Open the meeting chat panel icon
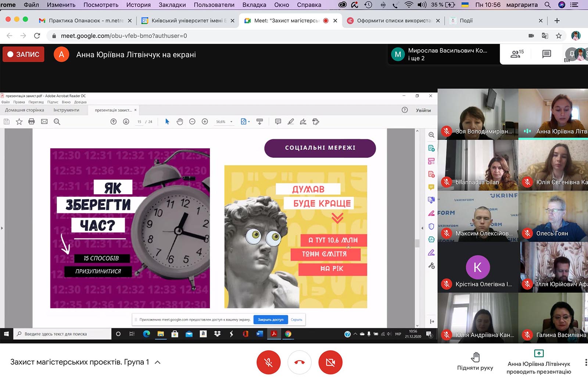 [x=546, y=54]
